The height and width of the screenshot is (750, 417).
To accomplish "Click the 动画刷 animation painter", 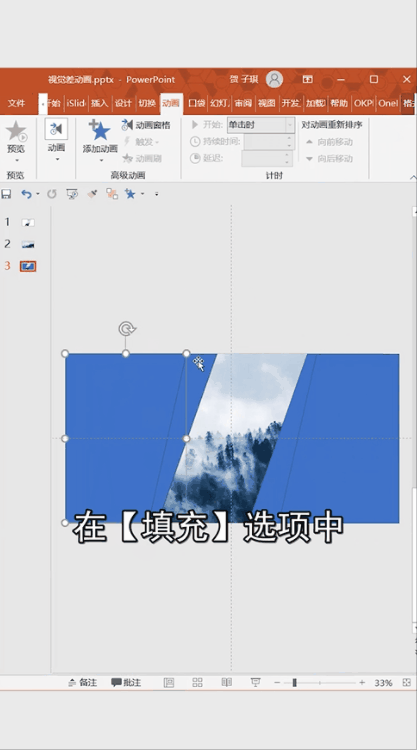I will pos(142,158).
